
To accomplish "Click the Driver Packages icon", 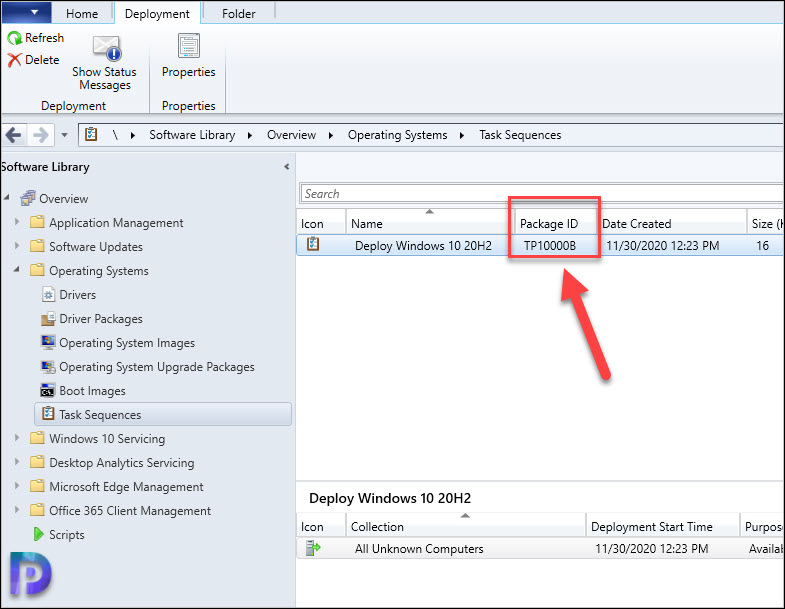I will point(48,319).
